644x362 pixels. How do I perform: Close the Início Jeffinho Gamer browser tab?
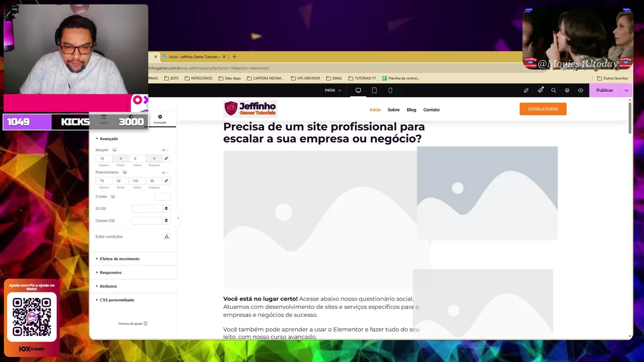(224, 57)
